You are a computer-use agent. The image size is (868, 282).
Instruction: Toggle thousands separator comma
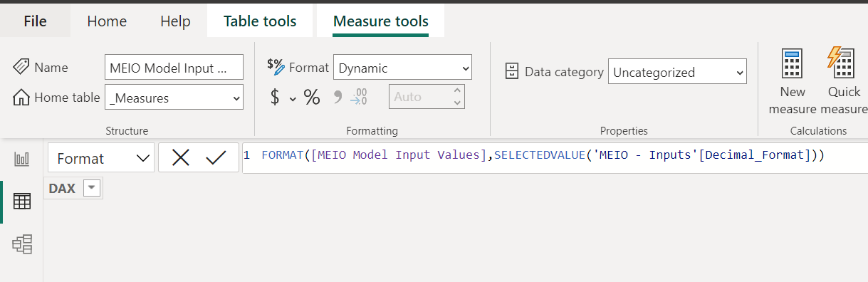pos(338,97)
